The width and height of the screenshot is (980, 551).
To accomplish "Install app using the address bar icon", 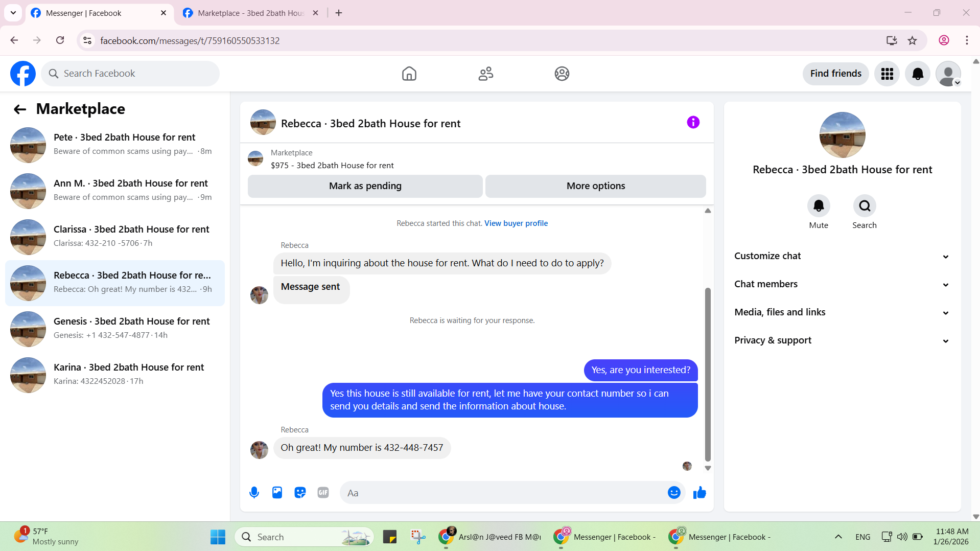I will pos(892,40).
